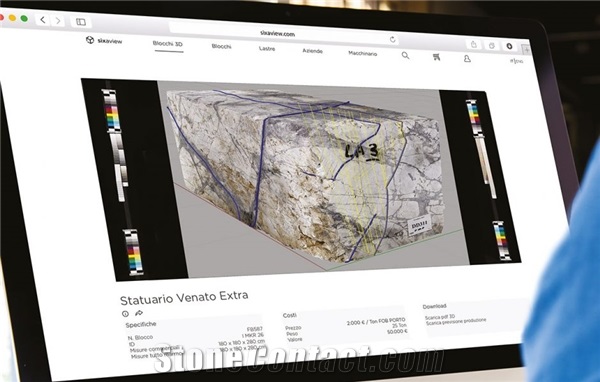This screenshot has height=382, width=600.
Task: Click the sixaview logo icon
Action: coord(90,40)
